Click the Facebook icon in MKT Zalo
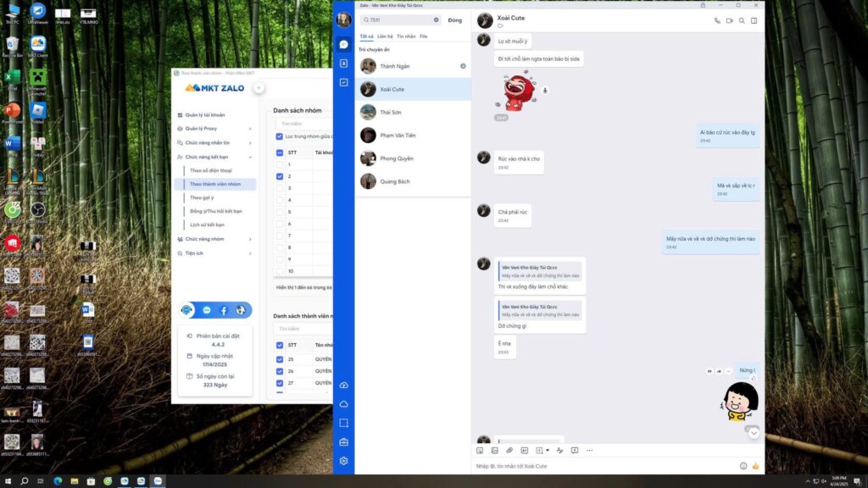The width and height of the screenshot is (868, 488). point(224,311)
